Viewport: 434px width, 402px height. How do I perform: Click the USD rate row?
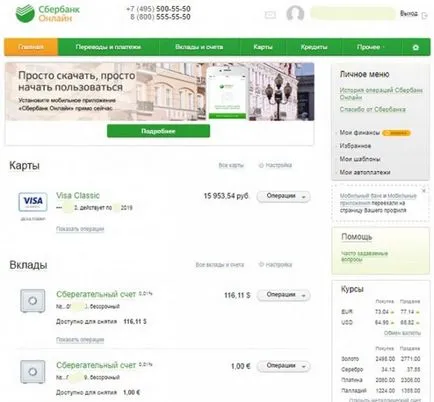tap(380, 323)
